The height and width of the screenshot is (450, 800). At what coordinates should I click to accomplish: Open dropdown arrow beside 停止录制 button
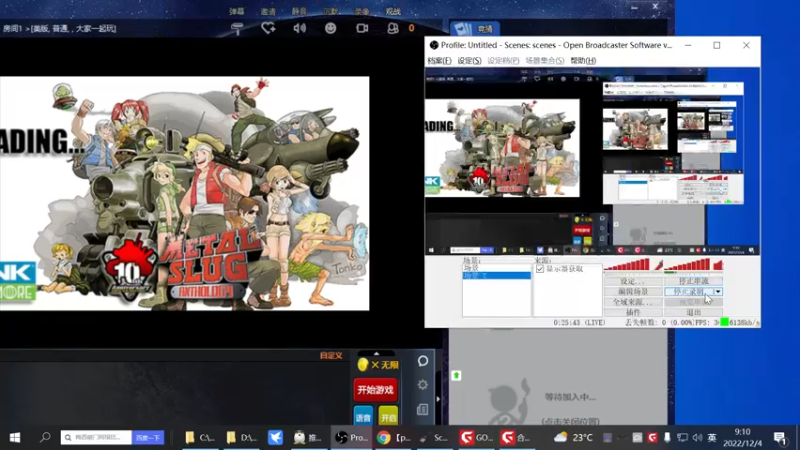coord(718,292)
